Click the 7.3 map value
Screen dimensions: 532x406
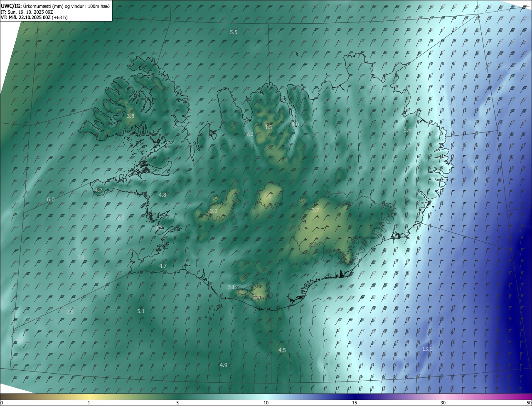tap(249, 134)
